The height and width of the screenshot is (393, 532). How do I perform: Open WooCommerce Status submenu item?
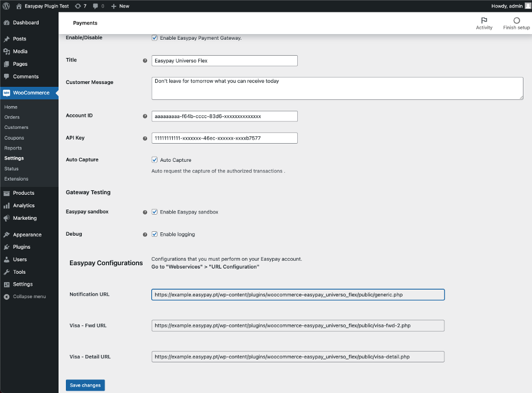[11, 169]
